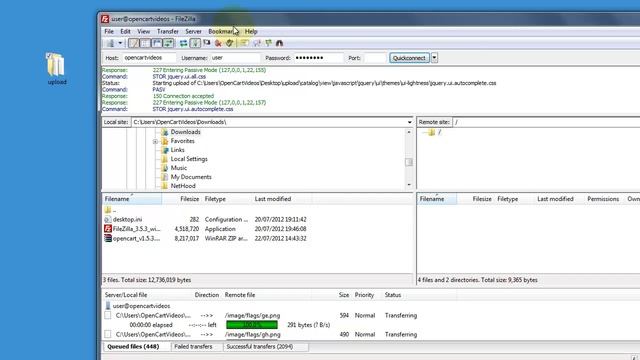The width and height of the screenshot is (640, 360).
Task: Select Local Settings in the local tree
Action: pos(189,159)
